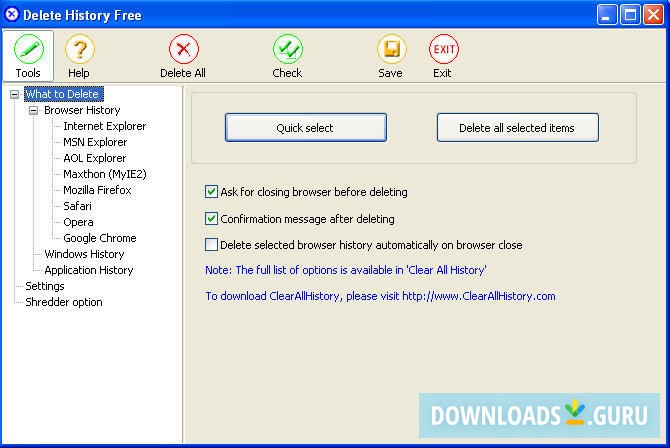Toggle Ask for closing browser before deleting
This screenshot has height=448, width=670.
pyautogui.click(x=211, y=192)
